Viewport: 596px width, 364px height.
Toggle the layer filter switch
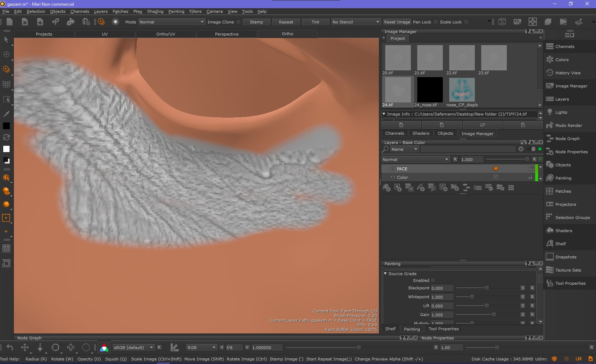point(532,149)
